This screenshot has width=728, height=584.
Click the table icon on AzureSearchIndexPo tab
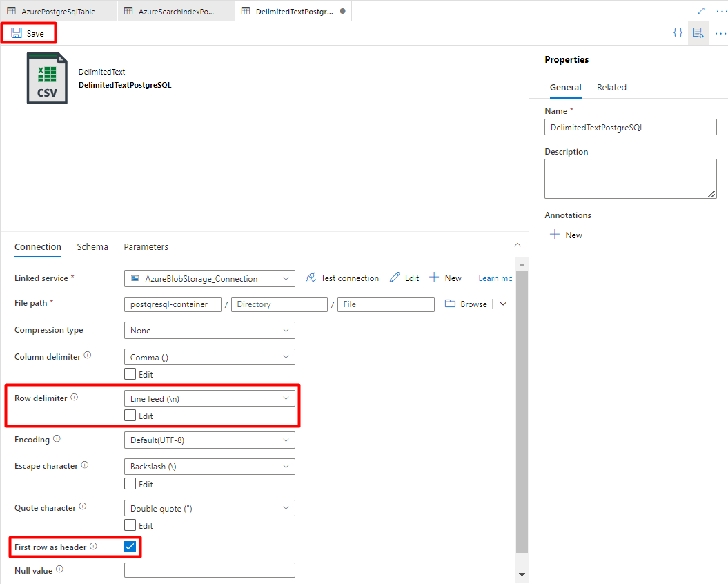click(x=128, y=11)
